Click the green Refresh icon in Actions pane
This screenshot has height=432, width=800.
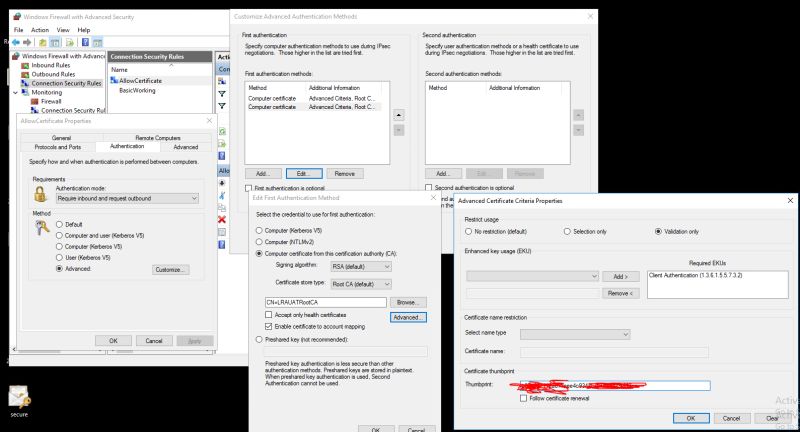222,132
